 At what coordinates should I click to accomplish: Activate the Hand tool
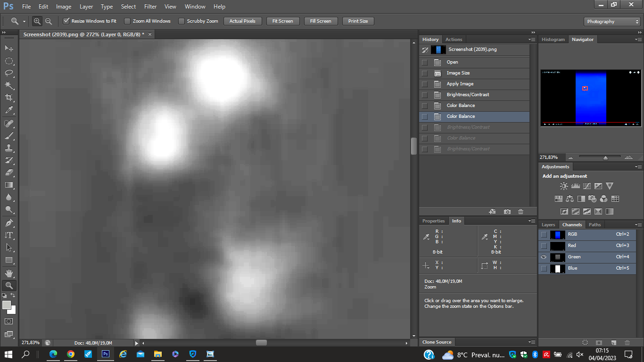(9, 273)
